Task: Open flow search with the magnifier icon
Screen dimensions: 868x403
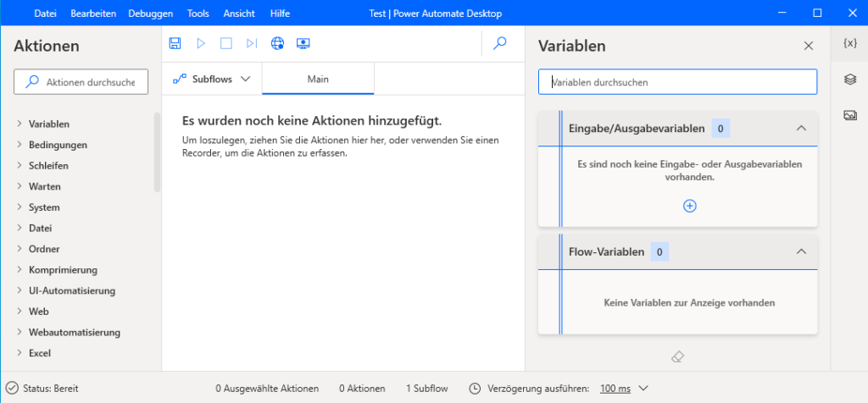Action: pos(500,43)
